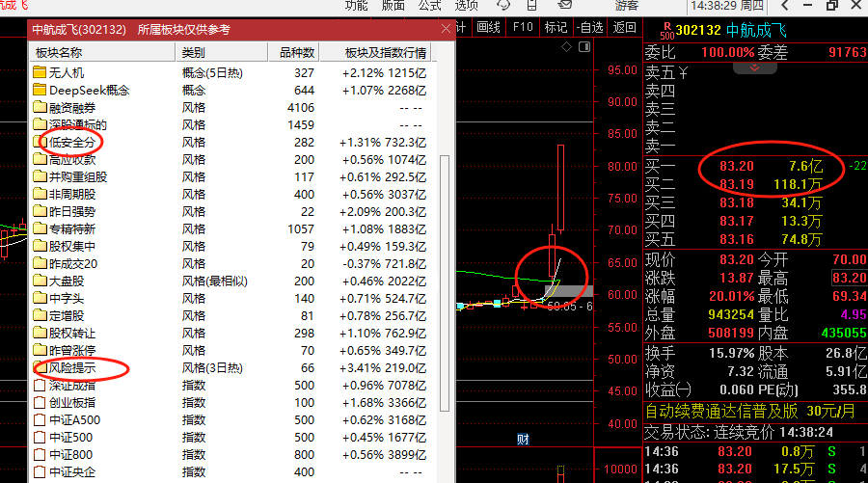The image size is (868, 483).
Task: Click the mobile phone icon in top bar
Action: click(x=531, y=5)
